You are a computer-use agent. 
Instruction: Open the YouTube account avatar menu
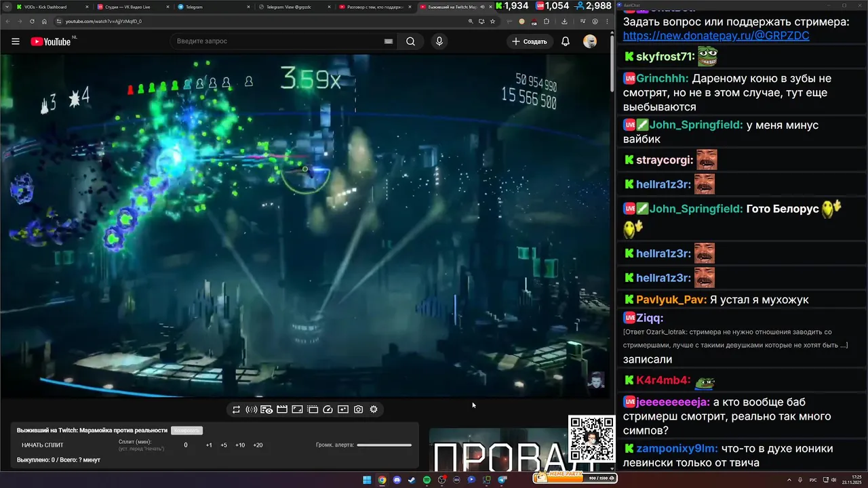click(x=590, y=41)
